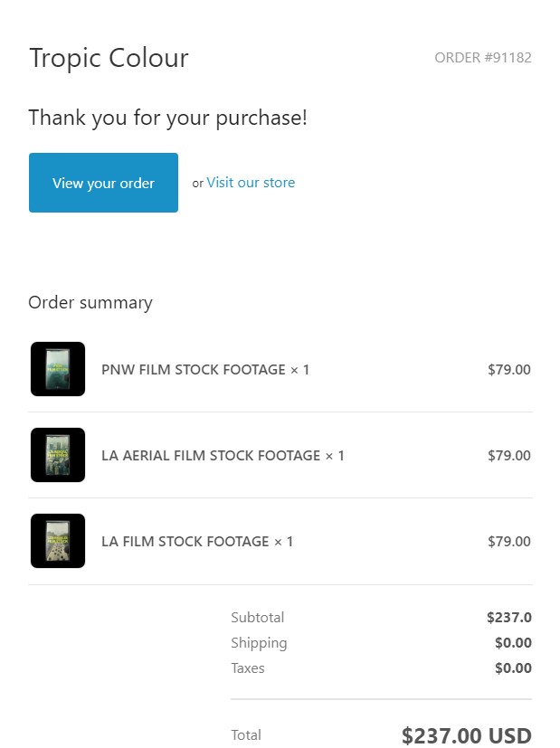Click the PNW FILM STOCK FOOTAGE item name
560x748 pixels.
click(205, 370)
